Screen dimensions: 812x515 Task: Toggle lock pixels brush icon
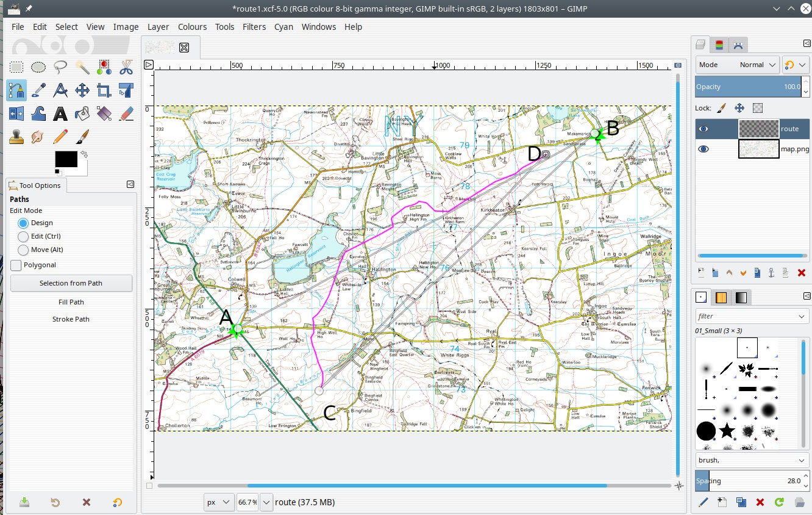coord(721,108)
